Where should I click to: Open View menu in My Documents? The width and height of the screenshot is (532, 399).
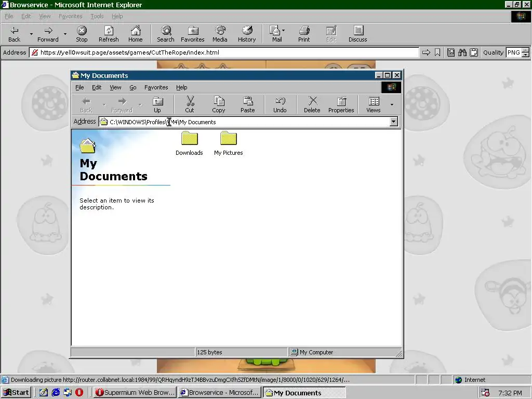115,87
